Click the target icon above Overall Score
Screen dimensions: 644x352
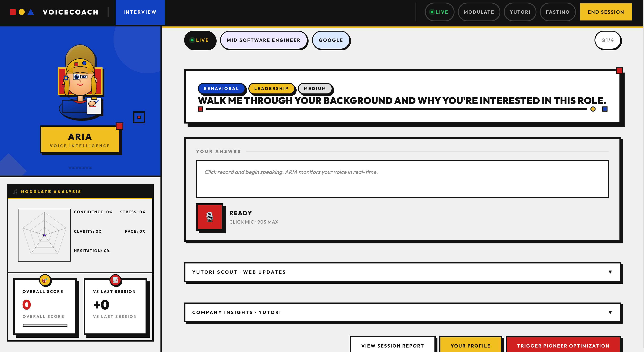[x=45, y=280]
